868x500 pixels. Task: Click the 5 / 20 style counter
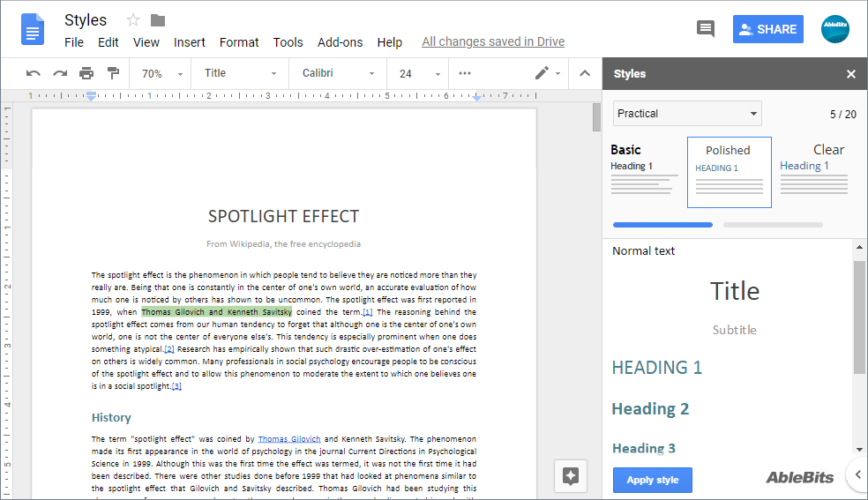(x=842, y=115)
